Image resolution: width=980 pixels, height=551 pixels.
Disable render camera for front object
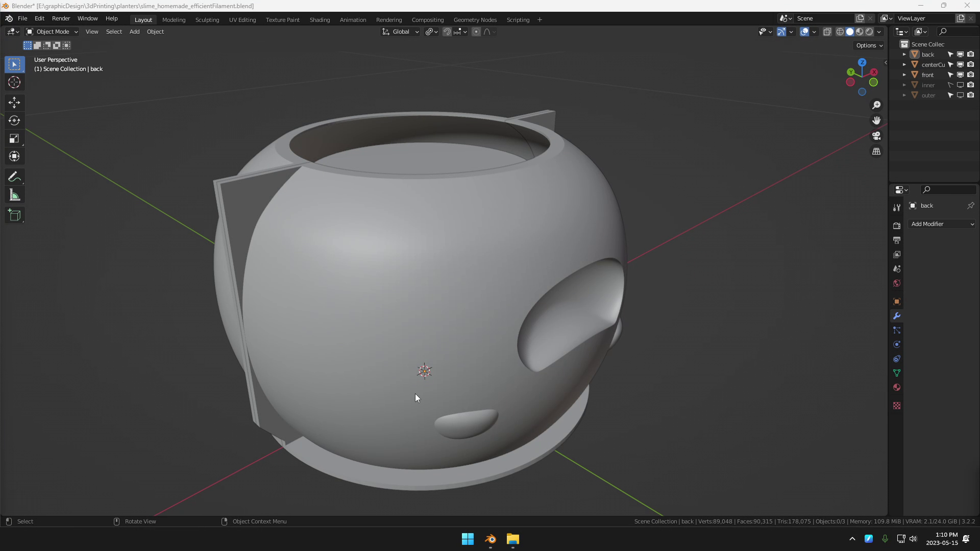point(970,75)
